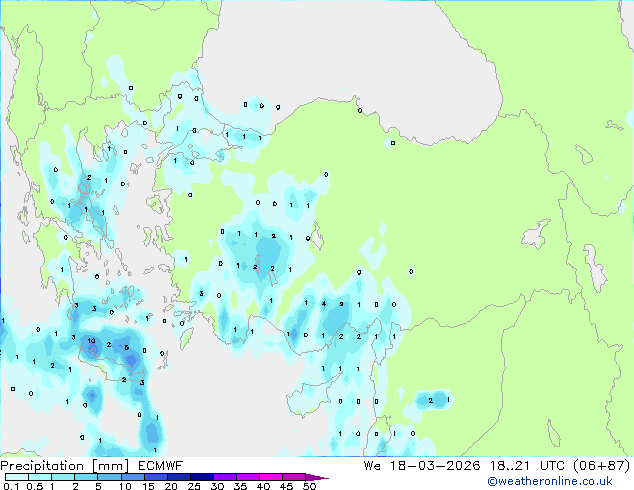The image size is (634, 490).
Task: Click the 'UTC' label
Action: click(x=553, y=466)
